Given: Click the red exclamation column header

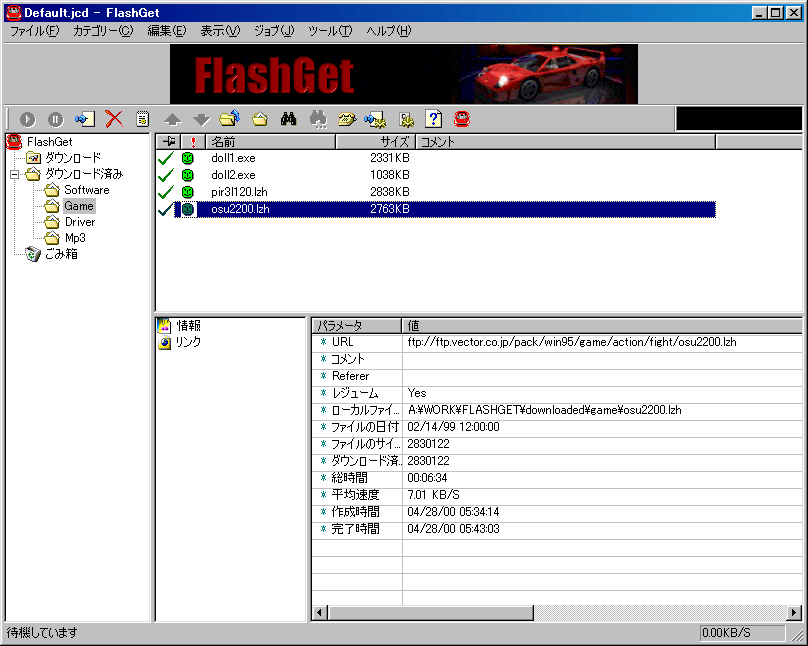Looking at the screenshot, I should click(193, 142).
